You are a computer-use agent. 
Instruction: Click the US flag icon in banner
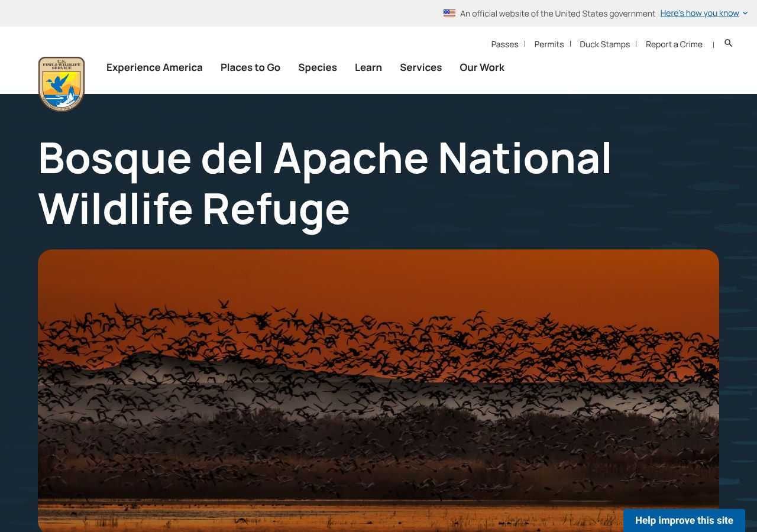(449, 13)
